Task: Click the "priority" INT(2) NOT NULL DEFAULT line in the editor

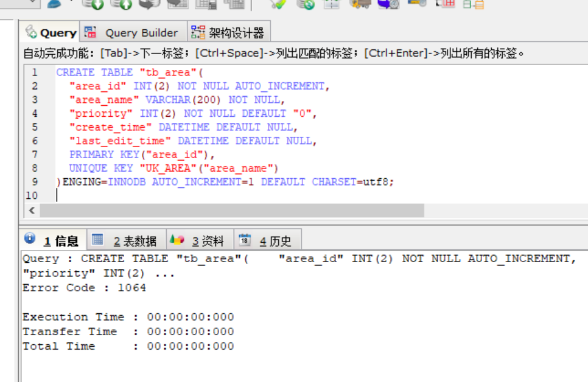Action: (193, 114)
